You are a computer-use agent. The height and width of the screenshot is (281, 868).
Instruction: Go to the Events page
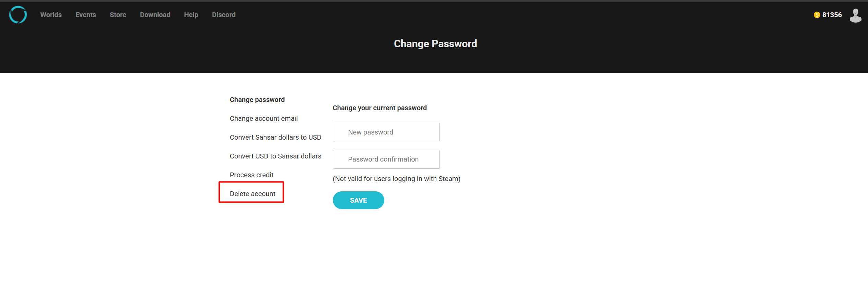point(86,15)
